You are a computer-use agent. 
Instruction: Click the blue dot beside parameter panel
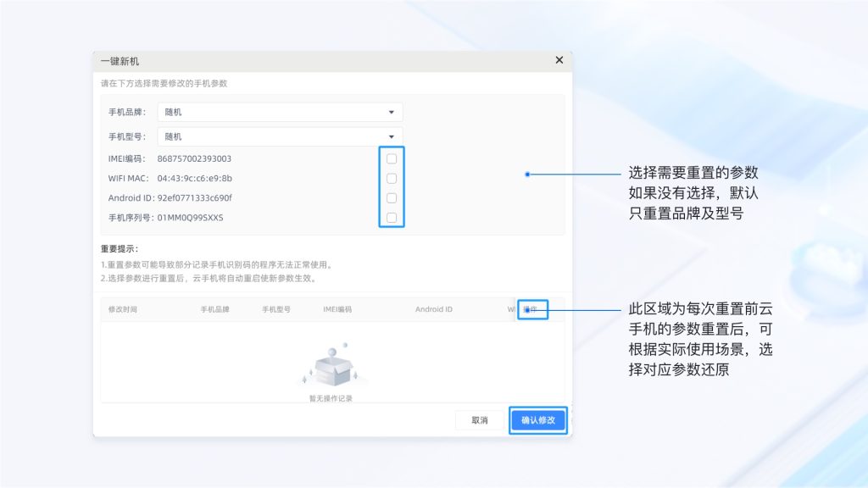[527, 175]
